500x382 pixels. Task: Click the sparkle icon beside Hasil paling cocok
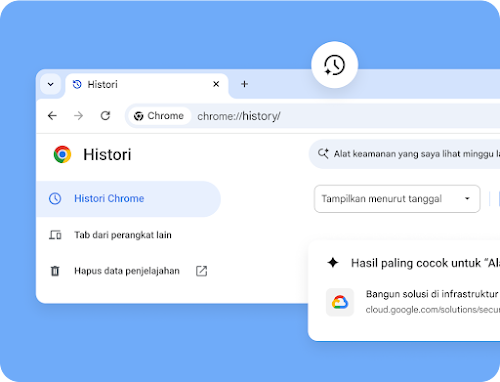click(x=333, y=263)
